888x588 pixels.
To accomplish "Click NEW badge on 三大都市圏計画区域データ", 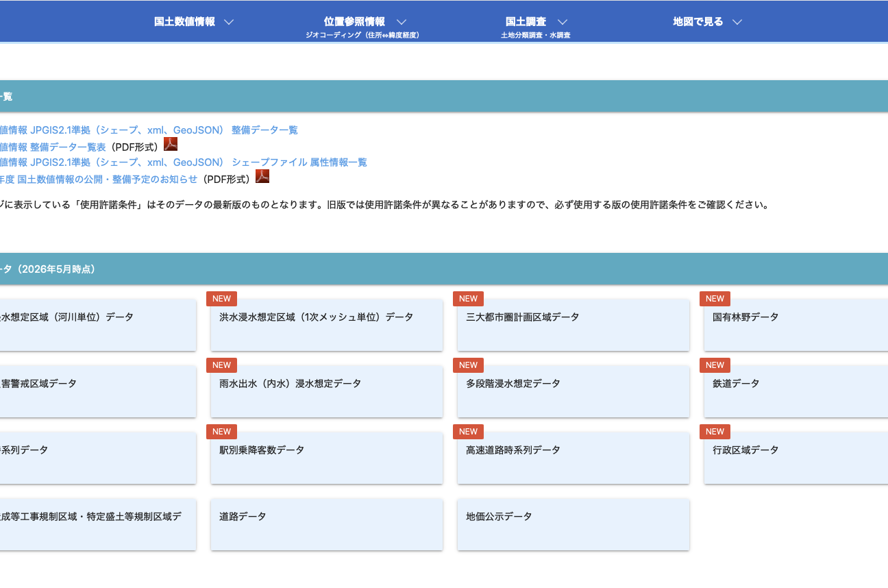I will 468,299.
